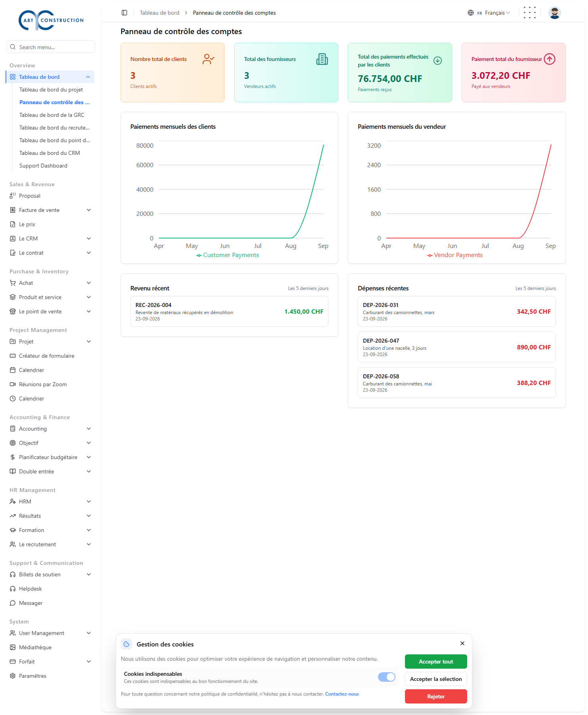Toggle the Customer Payments chart legend

pyautogui.click(x=227, y=255)
